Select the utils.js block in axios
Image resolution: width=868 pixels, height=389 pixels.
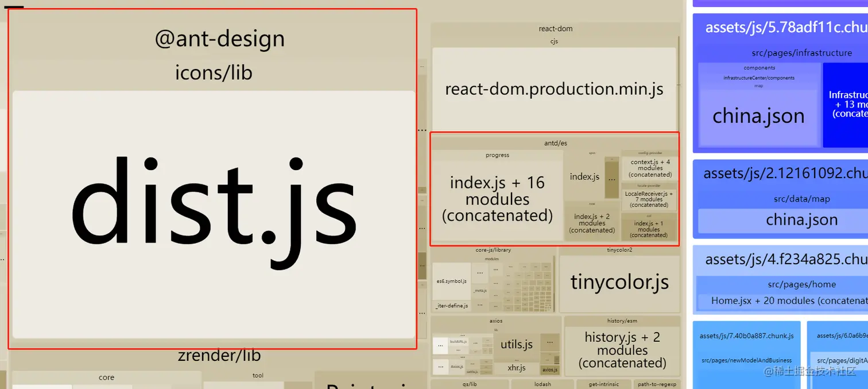pos(517,345)
